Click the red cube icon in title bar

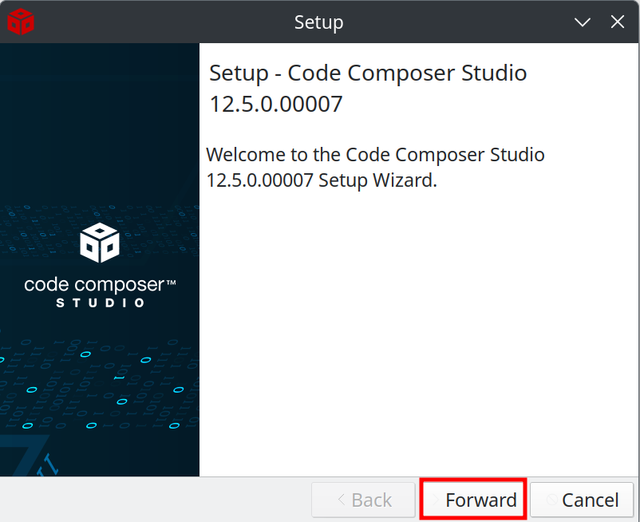(20, 21)
